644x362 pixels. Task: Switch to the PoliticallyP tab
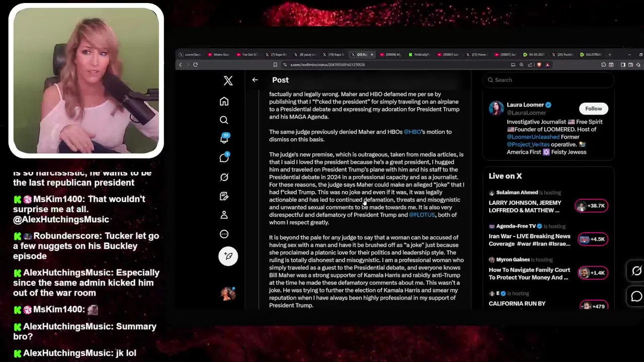(419, 54)
